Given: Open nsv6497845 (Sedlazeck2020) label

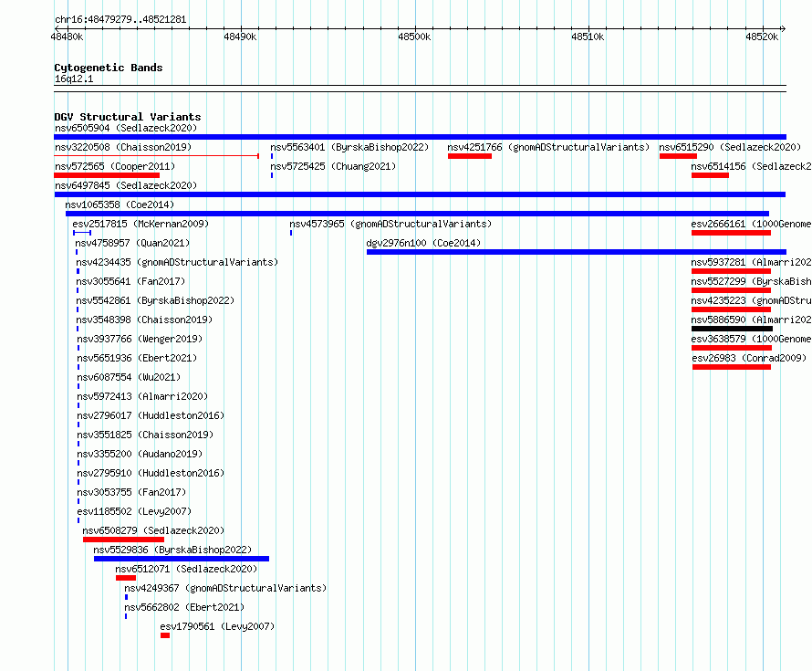Looking at the screenshot, I should coord(126,185).
